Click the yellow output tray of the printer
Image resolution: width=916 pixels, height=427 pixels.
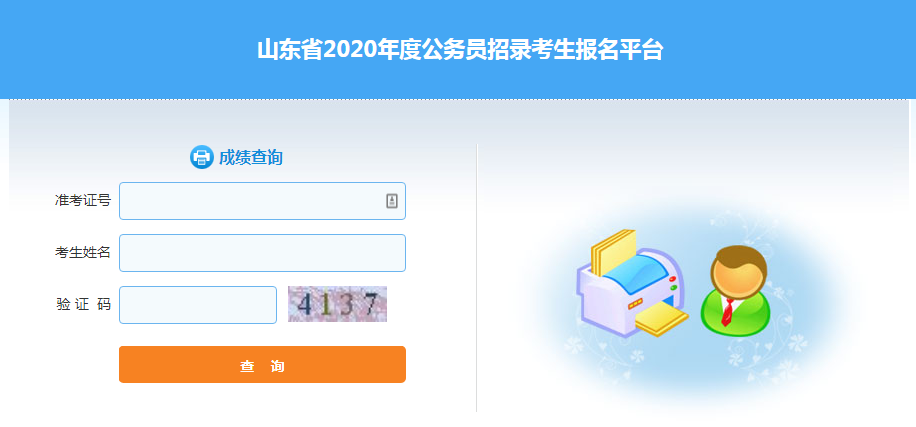(x=662, y=321)
